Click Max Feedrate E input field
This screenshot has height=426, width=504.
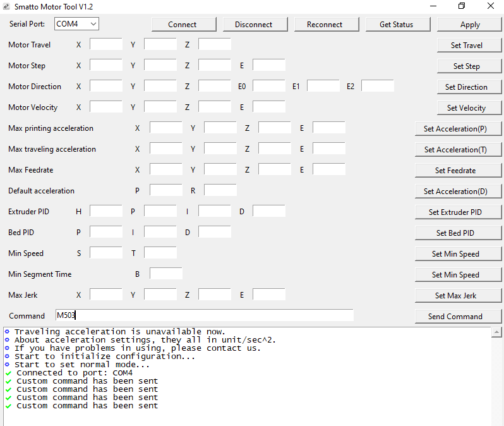(329, 169)
